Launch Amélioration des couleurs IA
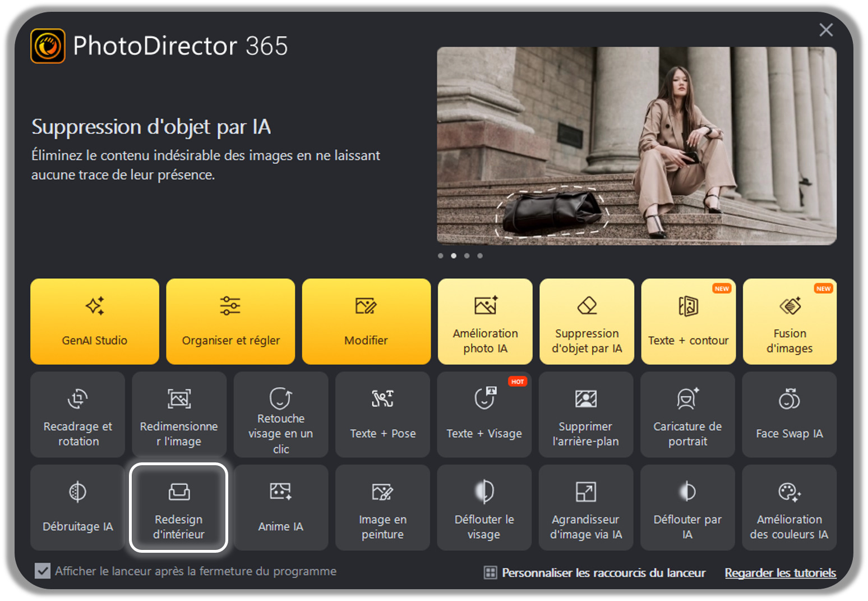868x601 pixels. pyautogui.click(x=789, y=508)
